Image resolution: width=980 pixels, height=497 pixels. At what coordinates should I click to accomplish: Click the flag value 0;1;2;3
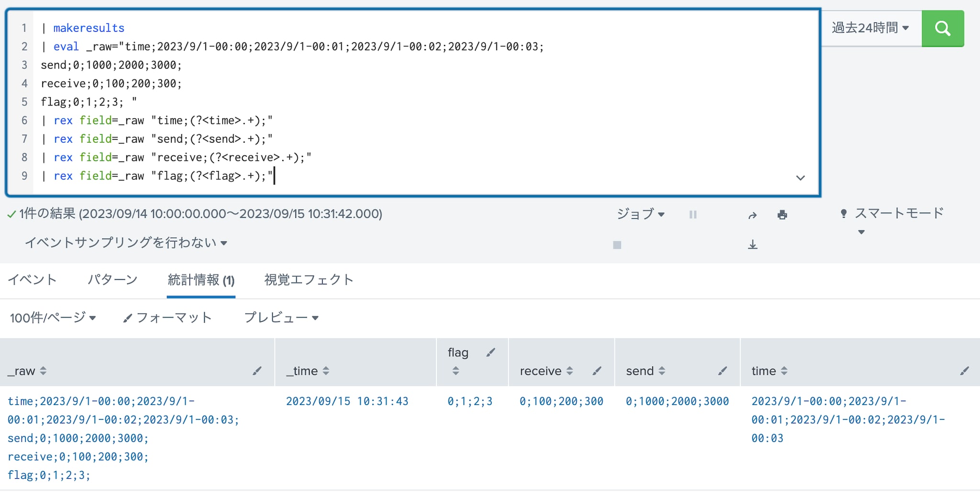[470, 401]
